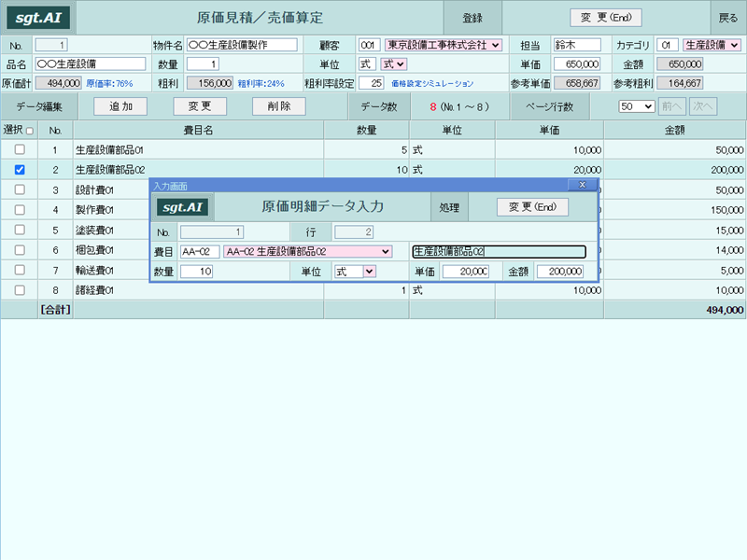Click the 参考粗利 164,667 field
This screenshot has height=560, width=747.
tap(680, 83)
